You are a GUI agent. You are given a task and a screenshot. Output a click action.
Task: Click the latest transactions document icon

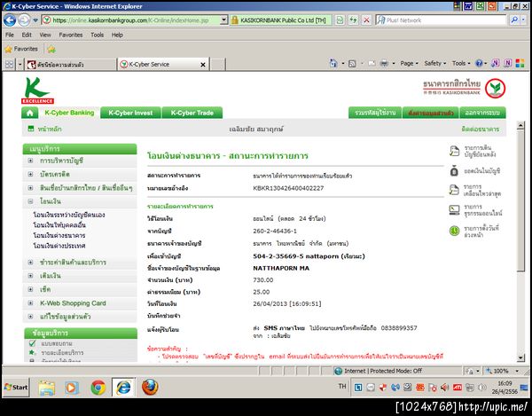pos(454,190)
